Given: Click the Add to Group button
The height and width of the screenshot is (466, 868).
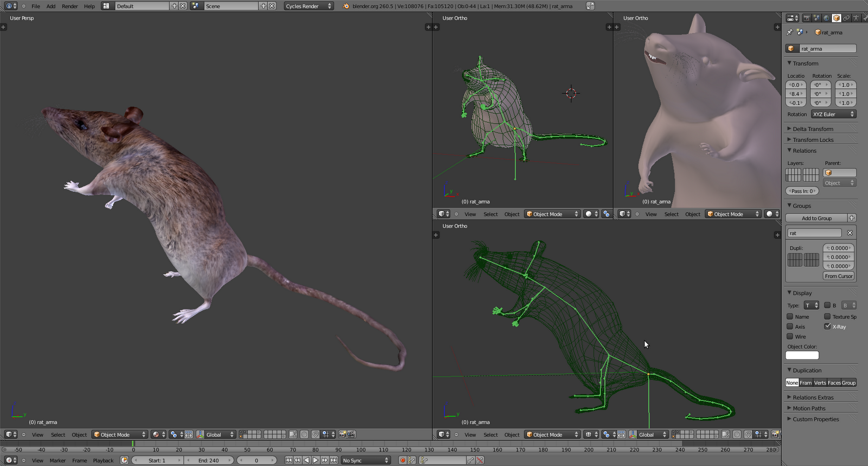Looking at the screenshot, I should point(816,218).
